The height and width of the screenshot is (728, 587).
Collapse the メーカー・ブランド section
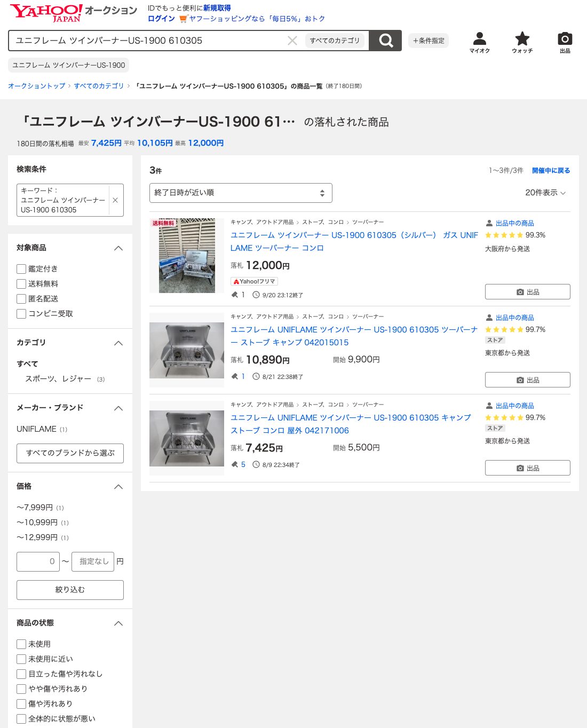(118, 408)
